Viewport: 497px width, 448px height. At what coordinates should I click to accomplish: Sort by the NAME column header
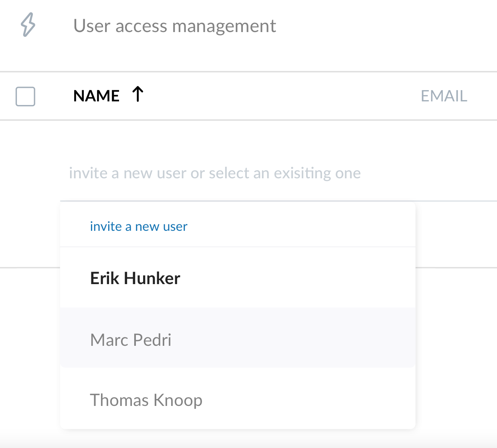96,96
